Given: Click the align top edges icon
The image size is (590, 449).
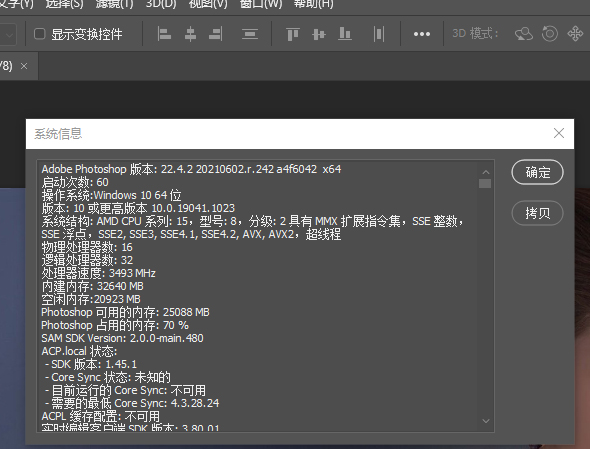Looking at the screenshot, I should (x=293, y=34).
